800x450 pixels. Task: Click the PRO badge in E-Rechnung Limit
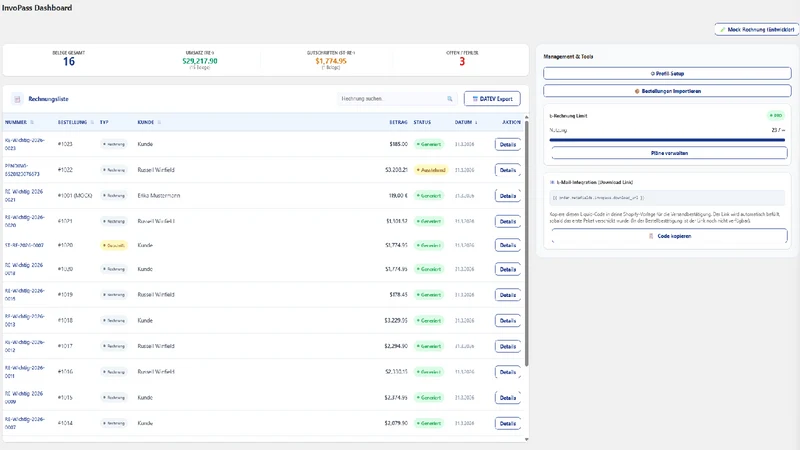click(x=776, y=116)
